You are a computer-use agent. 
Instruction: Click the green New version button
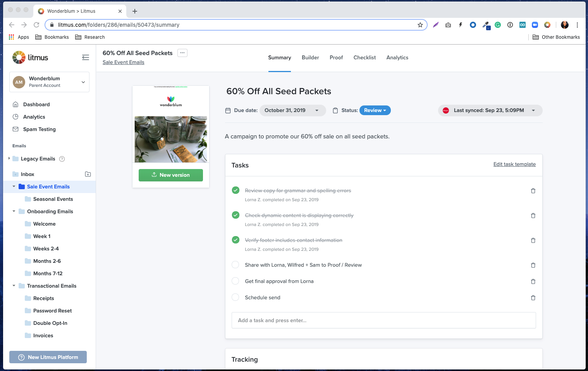point(171,175)
